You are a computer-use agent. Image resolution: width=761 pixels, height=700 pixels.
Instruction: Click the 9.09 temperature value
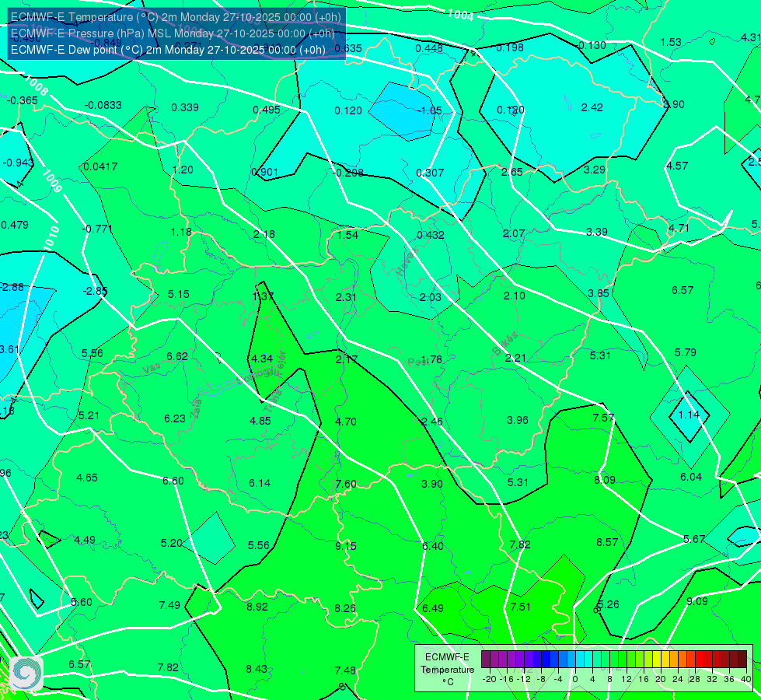coord(697,602)
